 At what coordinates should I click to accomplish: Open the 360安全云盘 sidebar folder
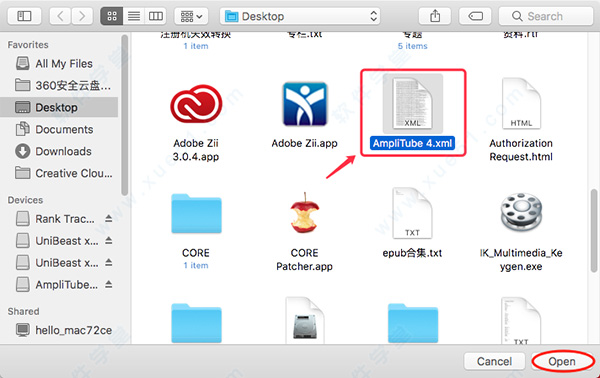coord(59,85)
